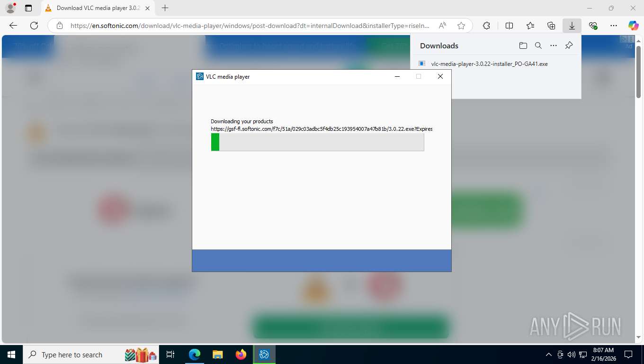Open volume control in system tray
Screen dimensions: 644x364
point(571,355)
